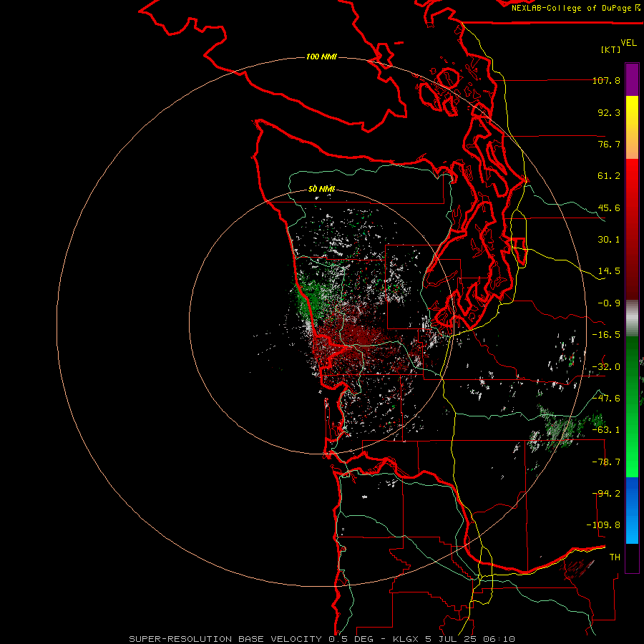Click the NEXLAB-College of DuPage credit text
644x644 pixels.
tap(572, 8)
